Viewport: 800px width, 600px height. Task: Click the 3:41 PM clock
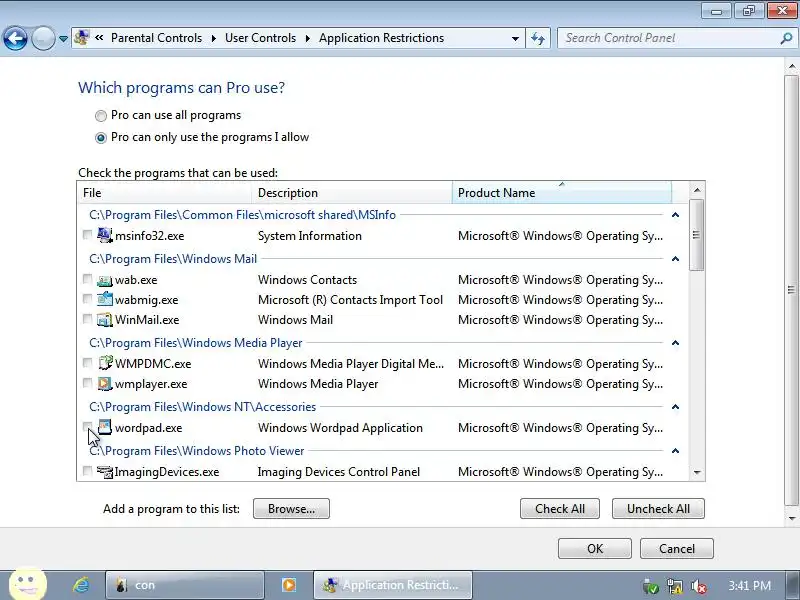(x=749, y=586)
